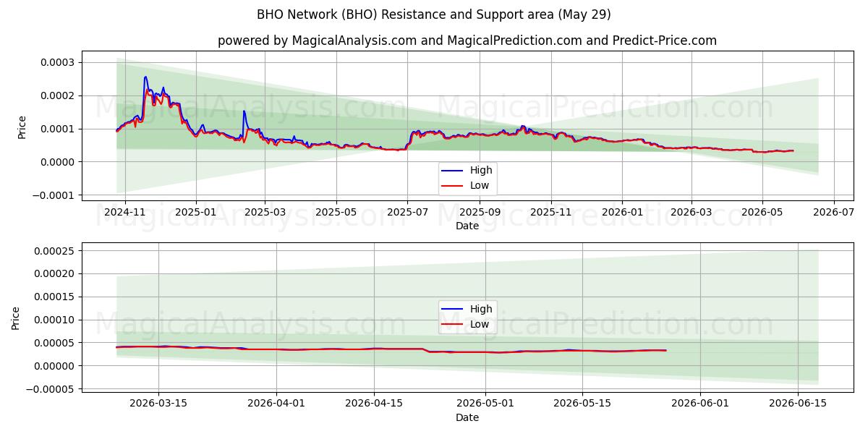
Task: Click the top chart y-axis value 0.0002
Action: 59,95
